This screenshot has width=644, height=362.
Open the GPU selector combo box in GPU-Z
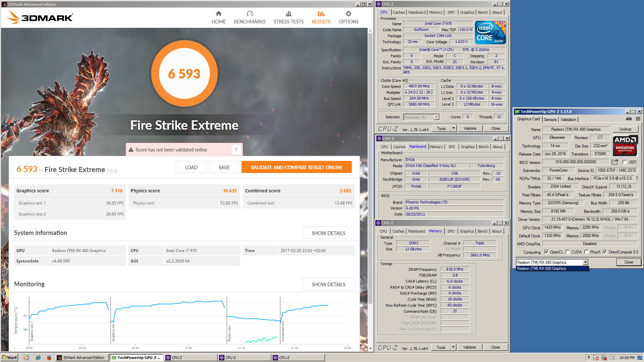[552, 262]
